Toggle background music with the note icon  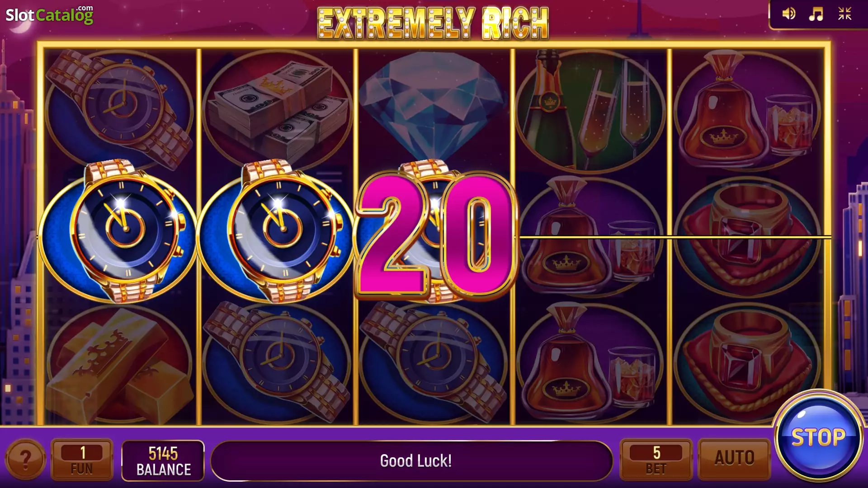click(816, 14)
